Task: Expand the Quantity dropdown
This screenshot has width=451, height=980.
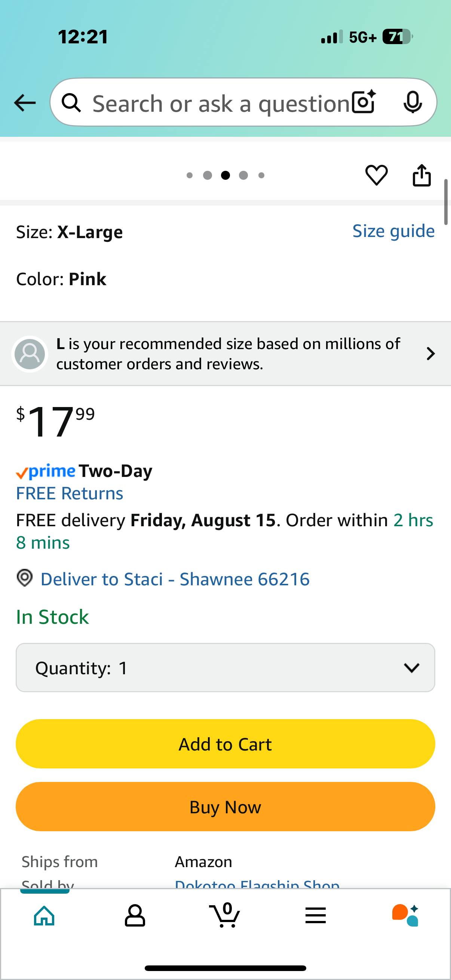Action: tap(225, 668)
